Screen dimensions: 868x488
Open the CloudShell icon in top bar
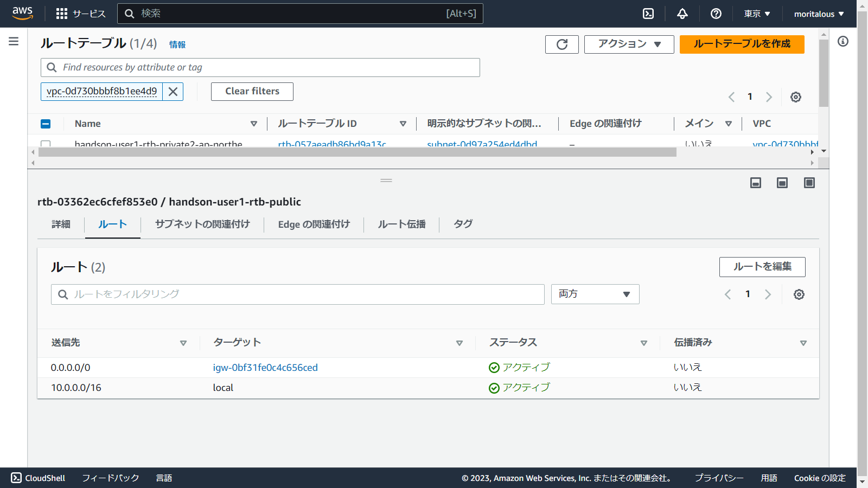coord(648,14)
